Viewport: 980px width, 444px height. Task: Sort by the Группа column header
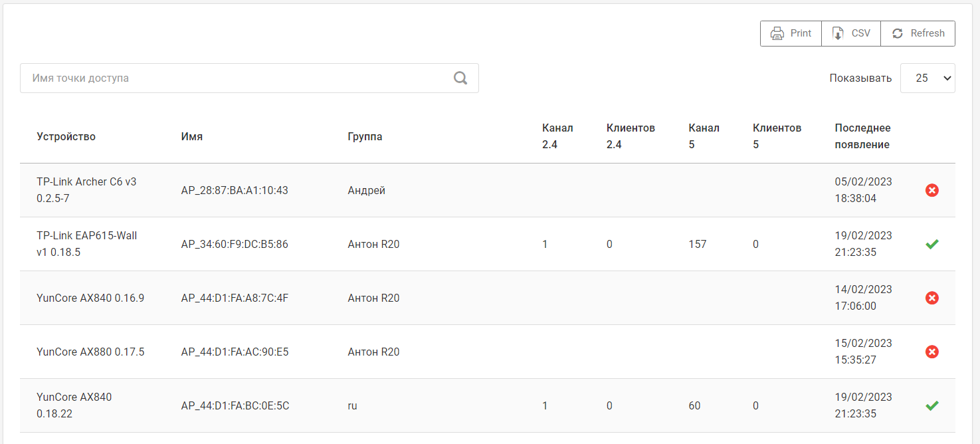[x=365, y=136]
